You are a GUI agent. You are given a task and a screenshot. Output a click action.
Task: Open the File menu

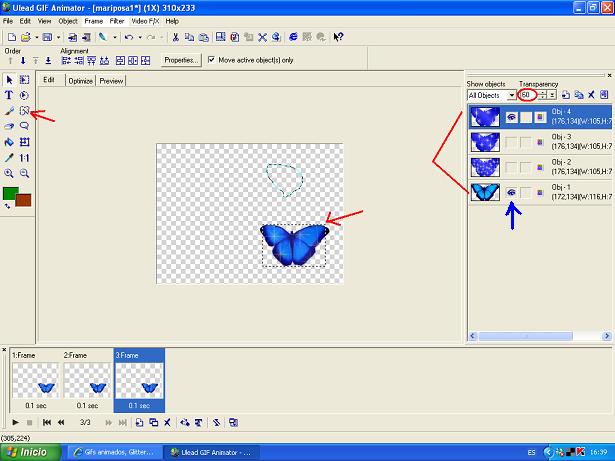(x=7, y=21)
